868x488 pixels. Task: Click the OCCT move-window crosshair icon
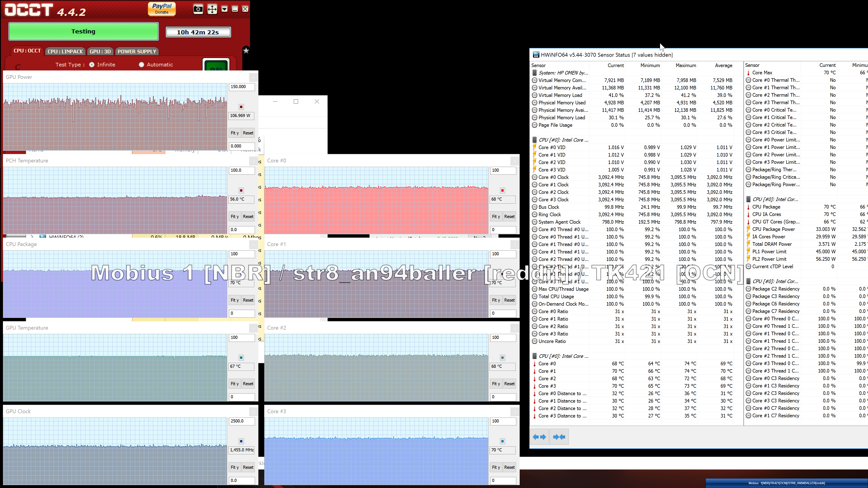pyautogui.click(x=212, y=9)
